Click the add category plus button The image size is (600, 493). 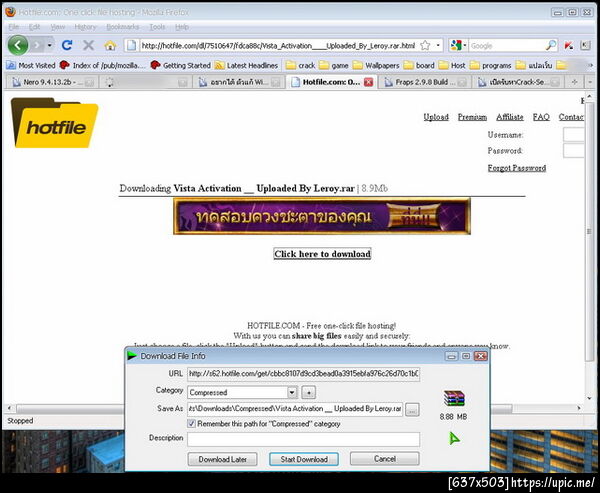(309, 392)
